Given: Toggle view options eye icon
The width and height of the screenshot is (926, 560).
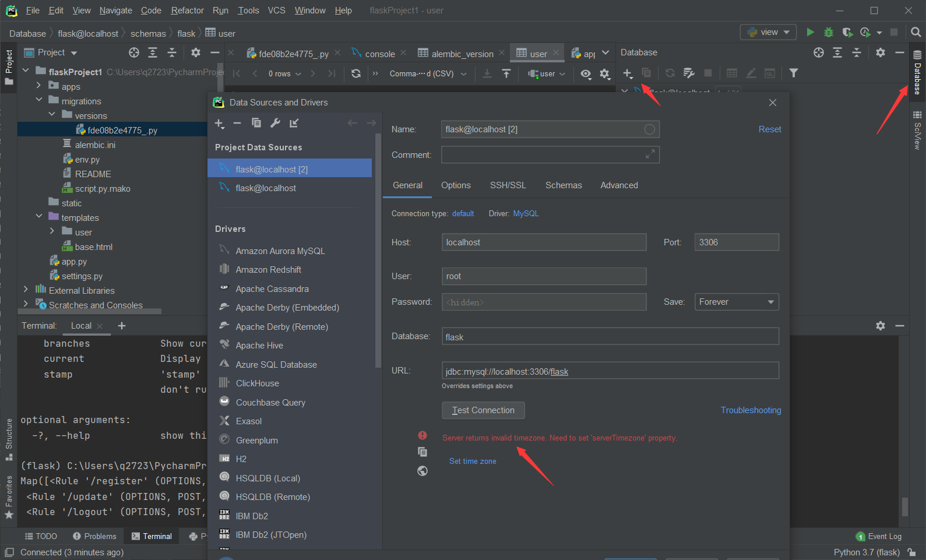Looking at the screenshot, I should tap(586, 73).
